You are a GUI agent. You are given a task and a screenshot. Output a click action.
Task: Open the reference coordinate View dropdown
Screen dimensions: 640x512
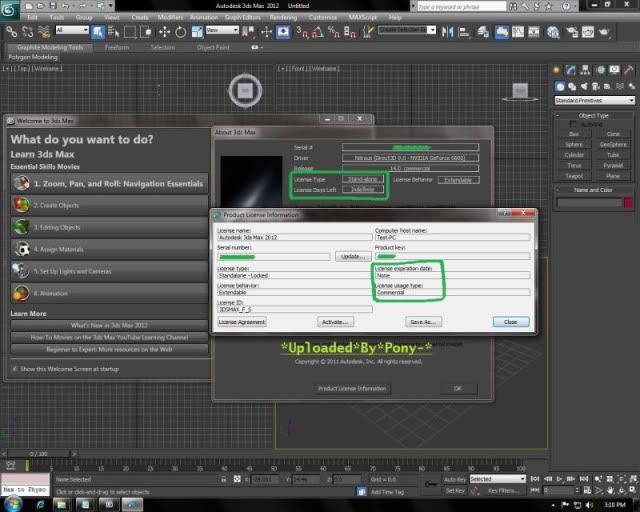[x=222, y=30]
